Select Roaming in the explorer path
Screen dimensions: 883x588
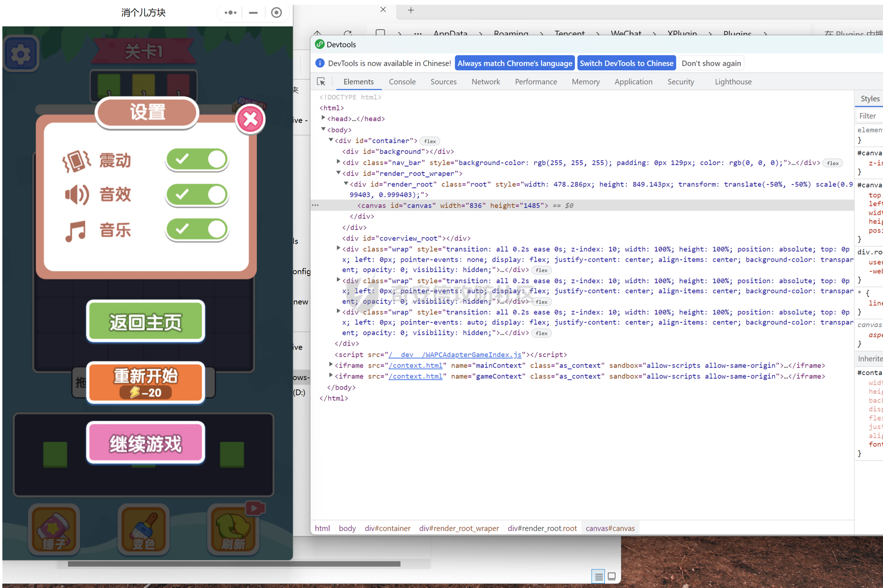coord(511,33)
